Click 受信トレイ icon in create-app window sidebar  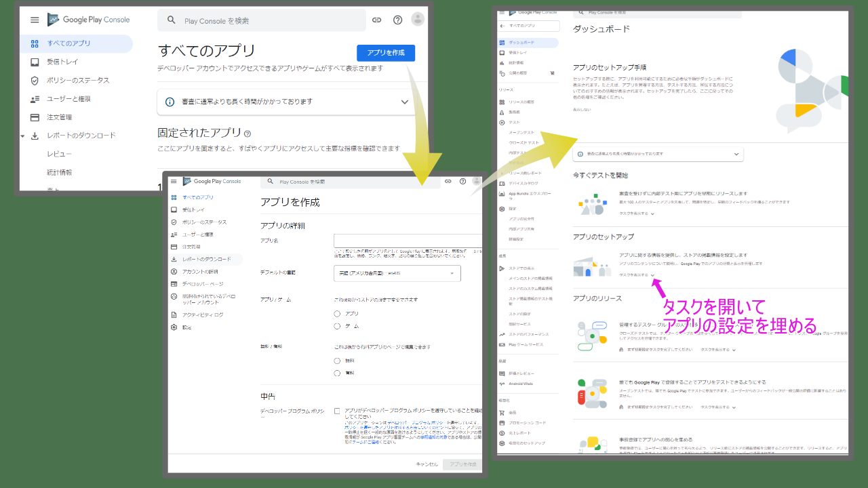coord(174,209)
